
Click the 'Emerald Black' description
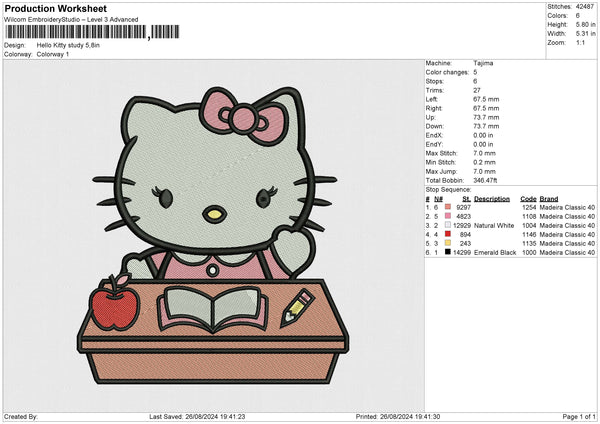pos(495,253)
